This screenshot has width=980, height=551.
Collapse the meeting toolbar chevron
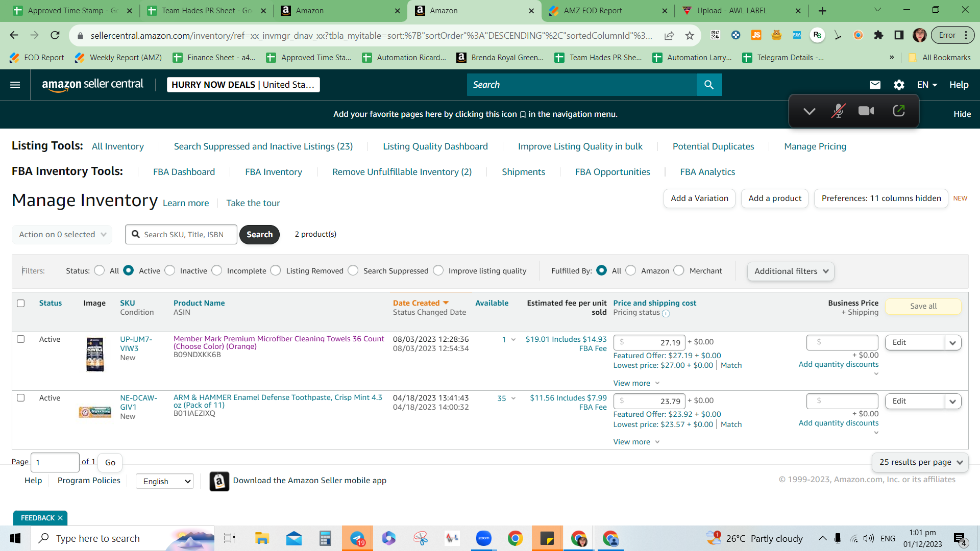coord(809,111)
